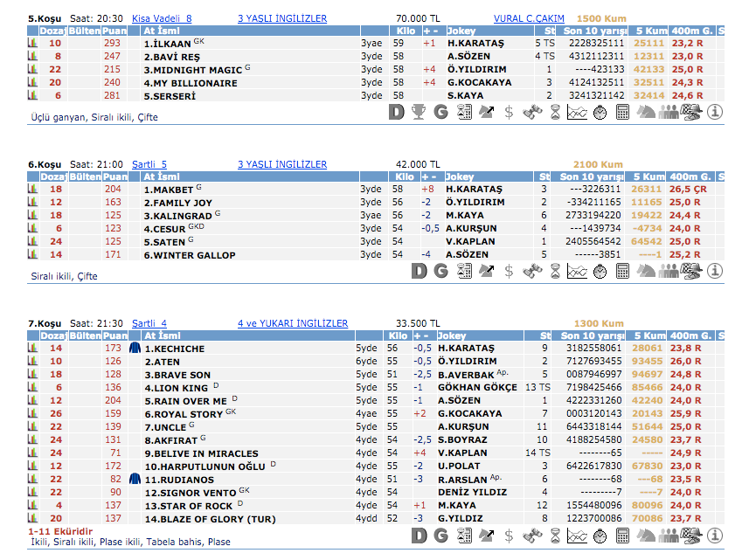Open the Kisa Vadeli 8 link
This screenshot has width=749, height=560.
coord(162,18)
